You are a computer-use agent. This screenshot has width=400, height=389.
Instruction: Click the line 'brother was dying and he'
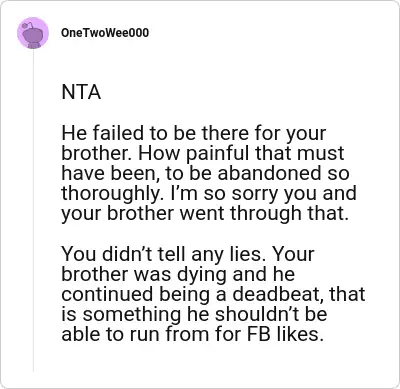point(178,274)
